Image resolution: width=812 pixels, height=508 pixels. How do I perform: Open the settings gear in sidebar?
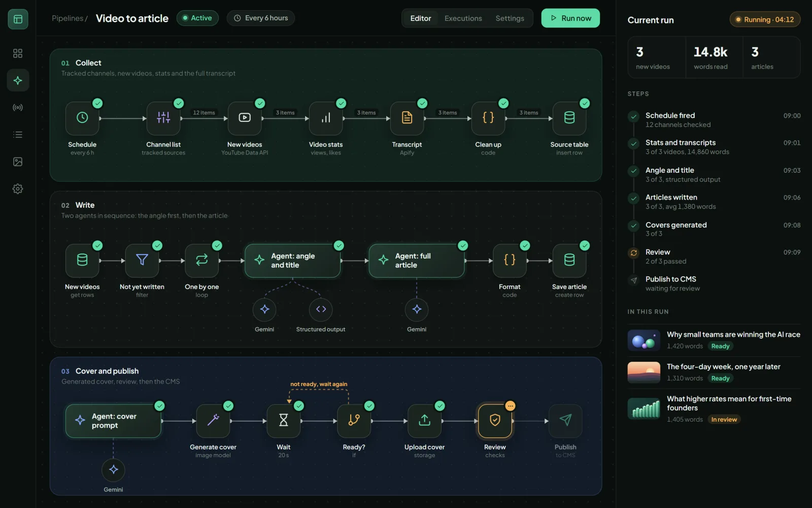(x=18, y=189)
